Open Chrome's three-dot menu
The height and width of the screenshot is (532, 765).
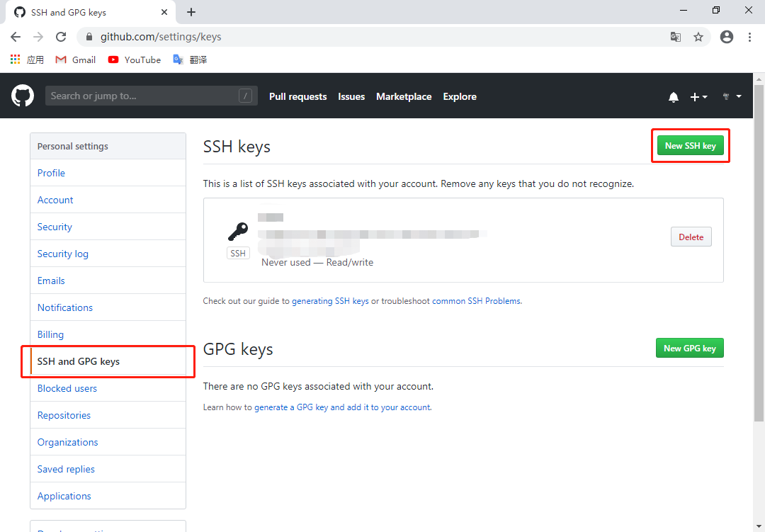click(x=749, y=37)
